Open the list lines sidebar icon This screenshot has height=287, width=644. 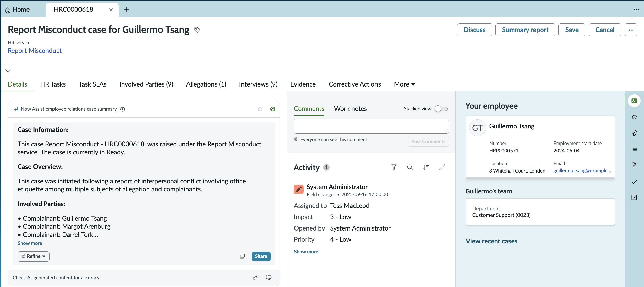(634, 149)
